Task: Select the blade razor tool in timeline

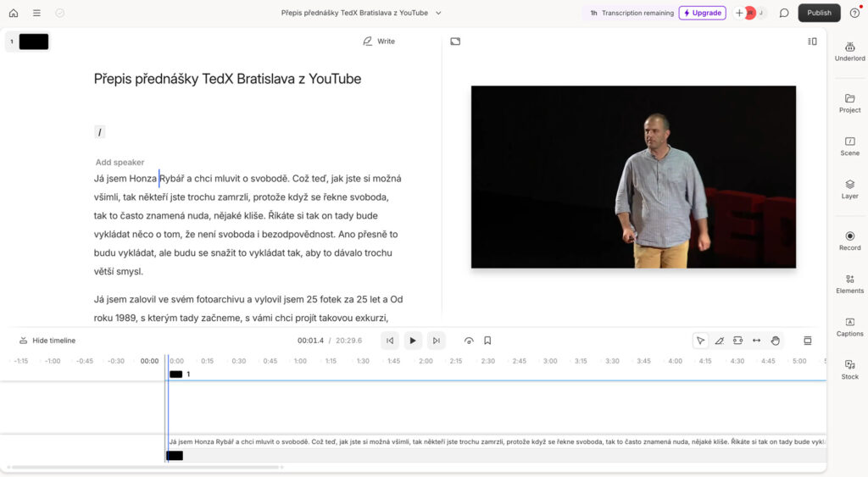Action: [x=719, y=341]
